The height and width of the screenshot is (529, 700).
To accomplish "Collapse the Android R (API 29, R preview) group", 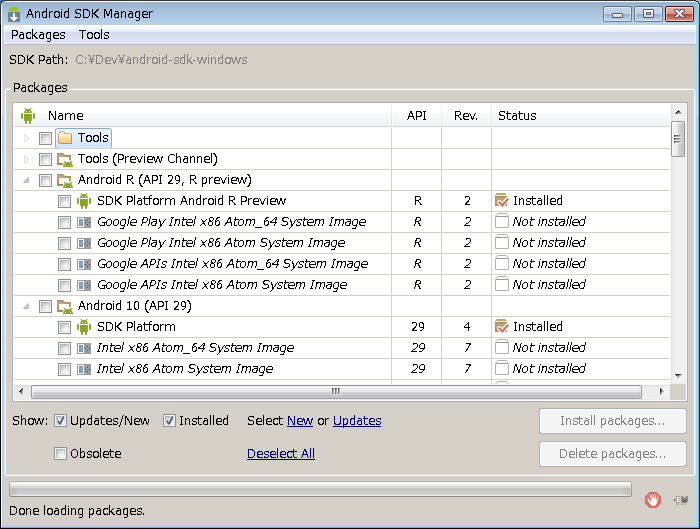I will click(x=27, y=180).
